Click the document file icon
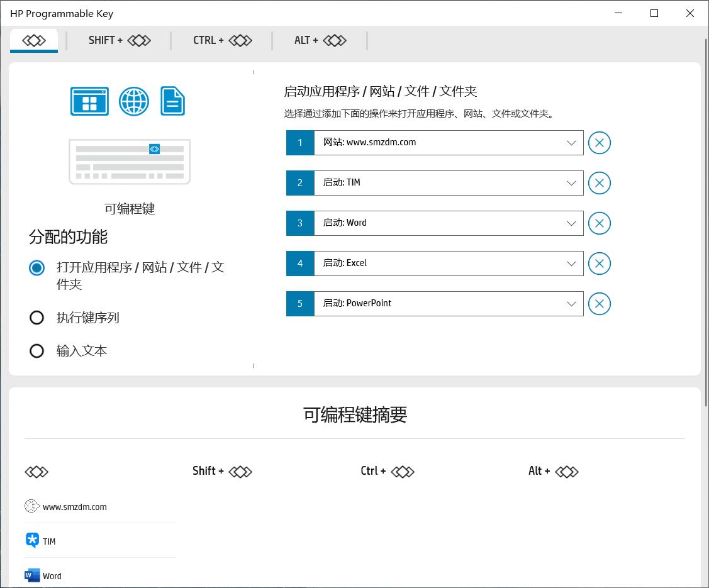The width and height of the screenshot is (709, 588). (x=173, y=101)
